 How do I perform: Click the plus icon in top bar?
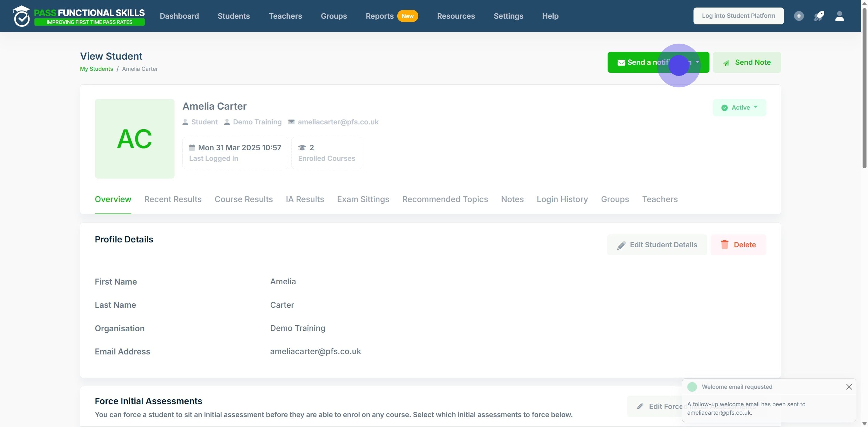(799, 16)
